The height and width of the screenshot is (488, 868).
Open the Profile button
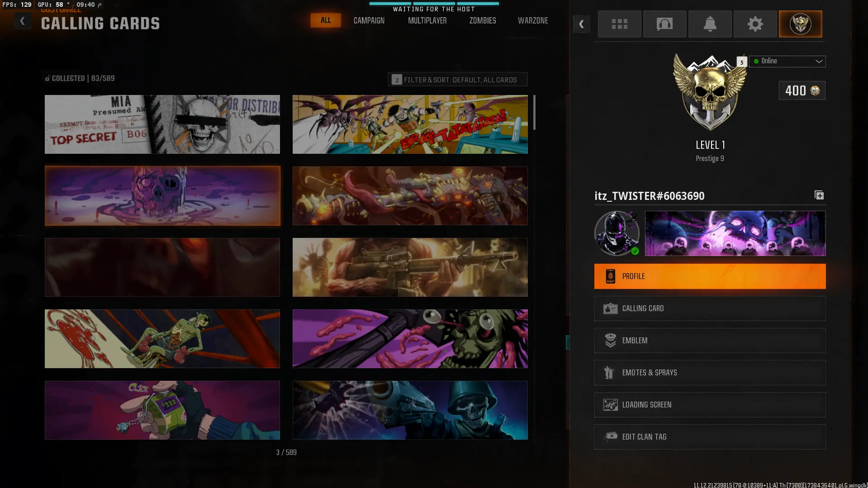coord(710,276)
